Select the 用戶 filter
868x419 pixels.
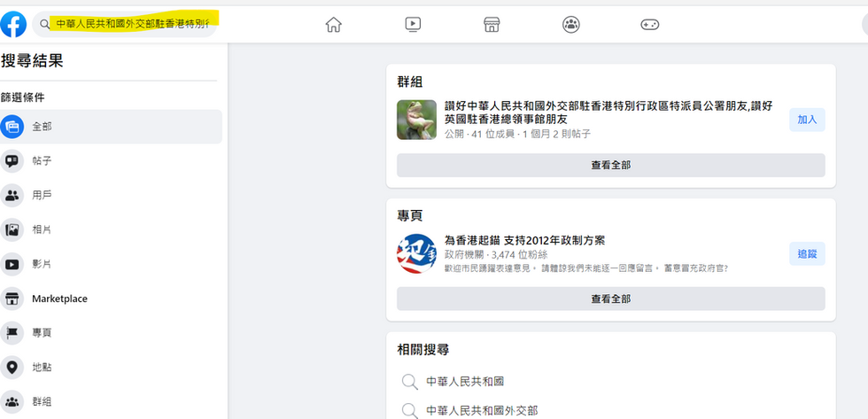pyautogui.click(x=111, y=196)
